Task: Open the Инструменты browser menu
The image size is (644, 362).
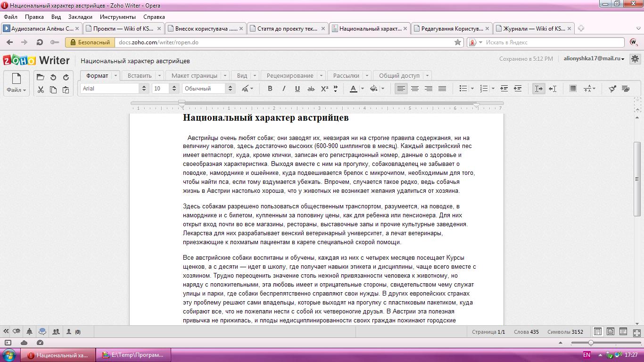Action: click(117, 16)
